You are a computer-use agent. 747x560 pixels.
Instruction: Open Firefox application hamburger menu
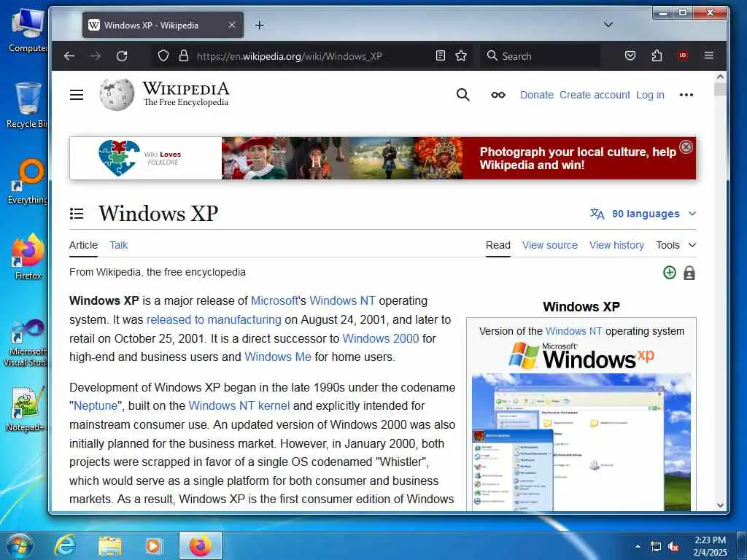click(709, 55)
